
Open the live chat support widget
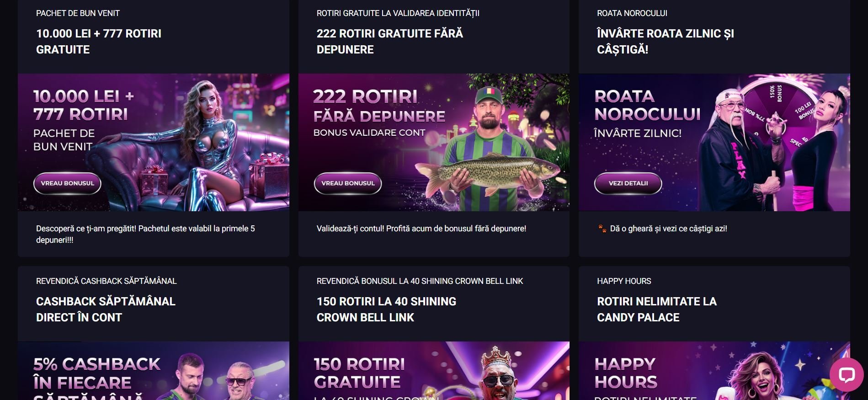click(x=847, y=376)
